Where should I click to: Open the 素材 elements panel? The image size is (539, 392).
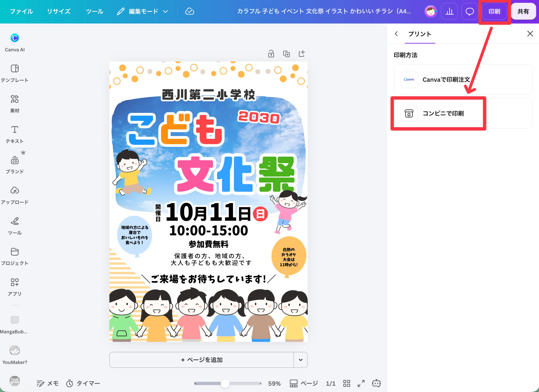14,104
